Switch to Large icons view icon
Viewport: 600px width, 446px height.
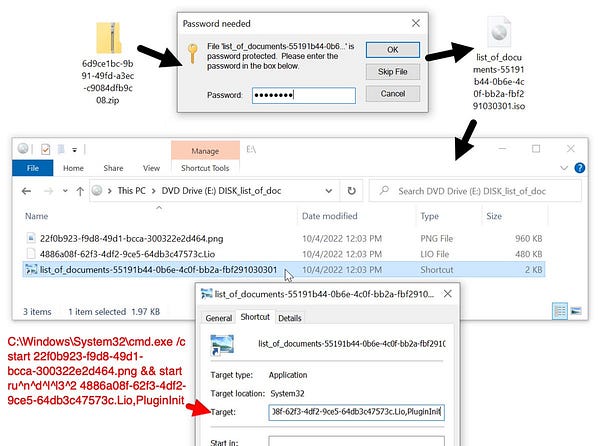pyautogui.click(x=576, y=311)
